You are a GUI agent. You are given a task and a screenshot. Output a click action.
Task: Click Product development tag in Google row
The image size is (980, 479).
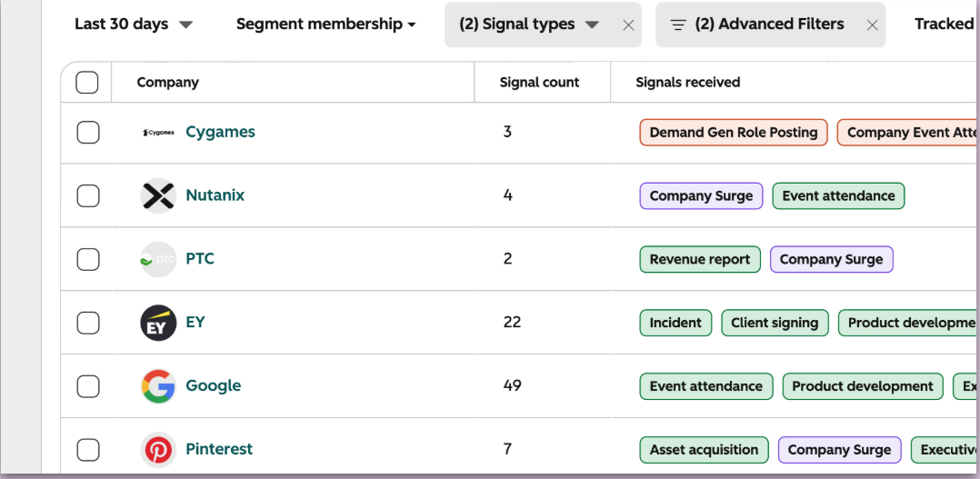[863, 386]
